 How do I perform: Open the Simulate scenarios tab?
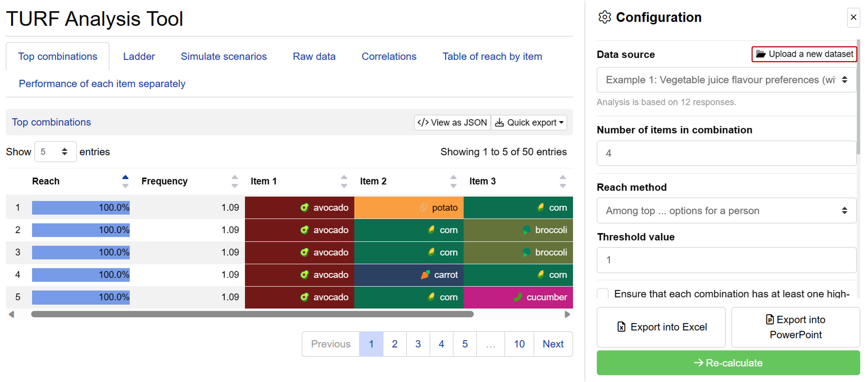[223, 56]
